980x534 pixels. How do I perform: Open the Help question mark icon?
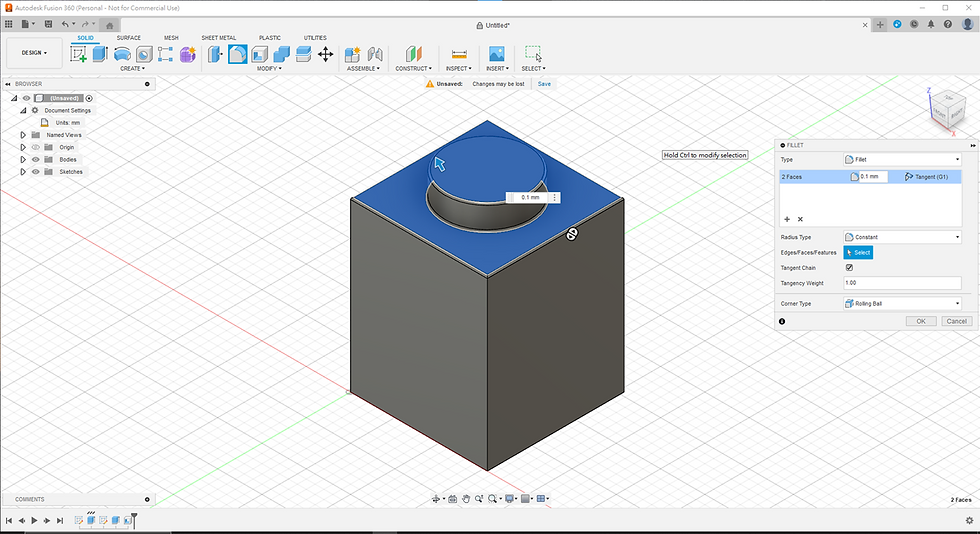948,24
